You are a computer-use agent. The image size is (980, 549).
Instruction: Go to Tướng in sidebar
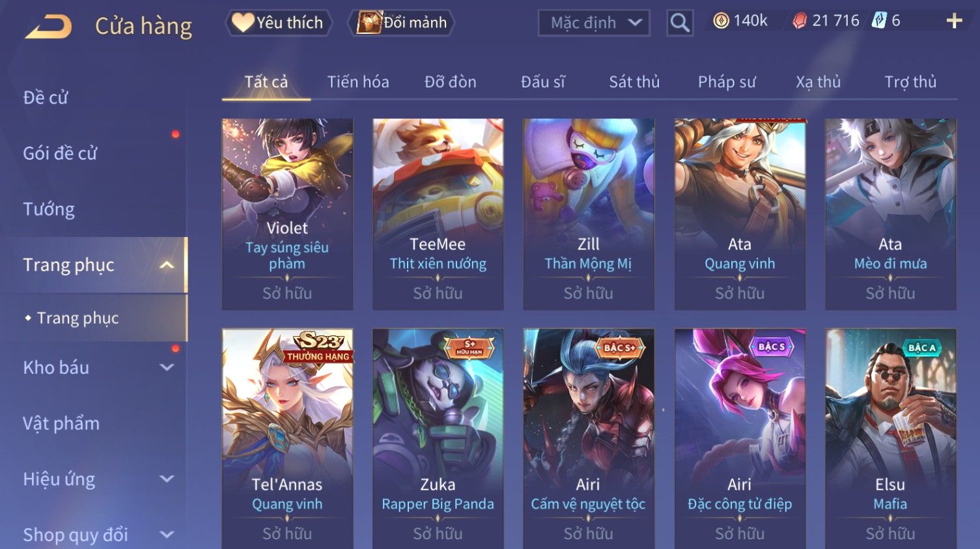click(49, 209)
